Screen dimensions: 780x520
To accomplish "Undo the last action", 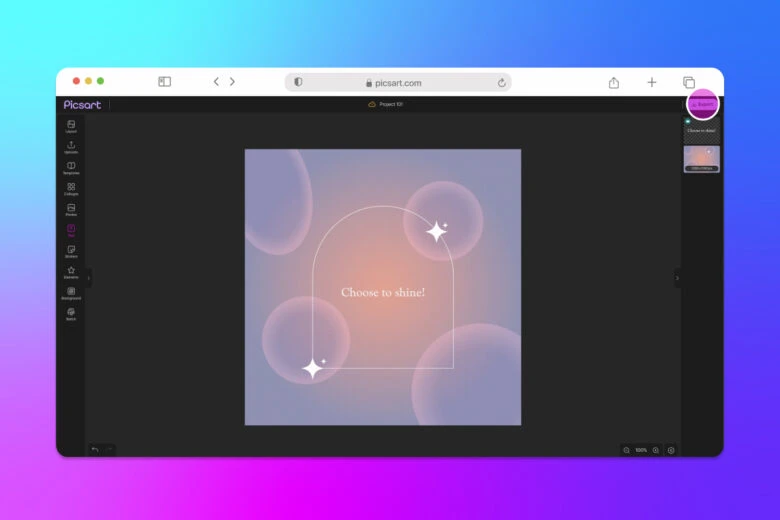I will point(95,450).
